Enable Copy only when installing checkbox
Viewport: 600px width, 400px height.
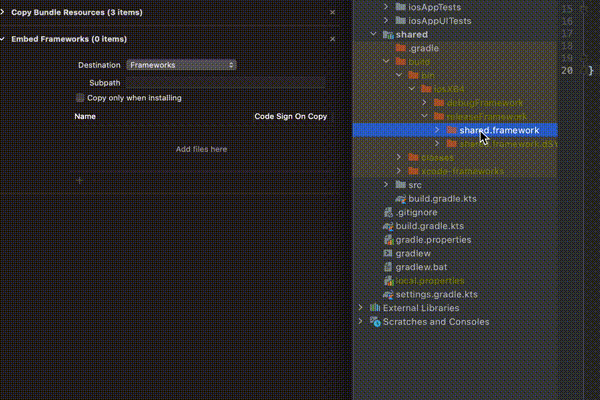81,98
